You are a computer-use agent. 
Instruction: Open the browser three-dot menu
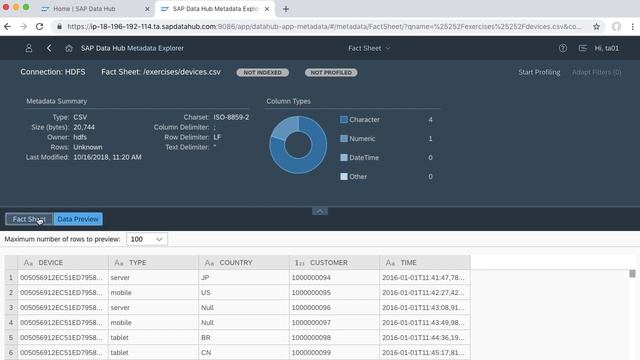632,27
